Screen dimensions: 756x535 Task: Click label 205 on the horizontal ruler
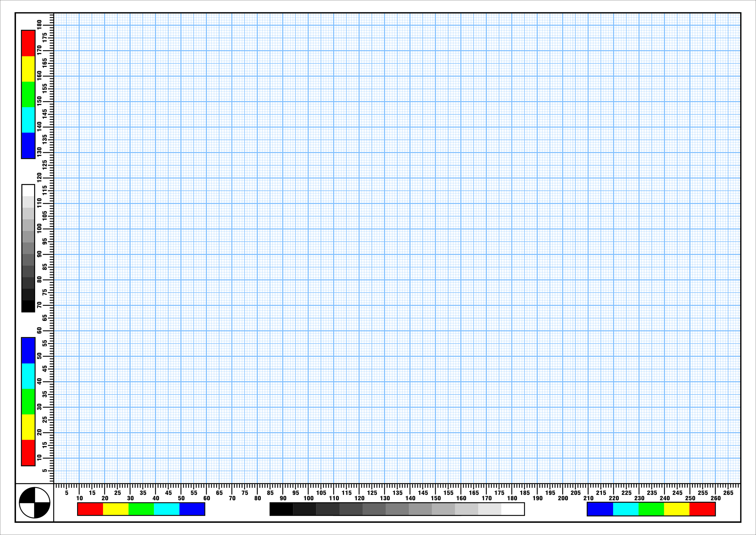[x=576, y=493]
